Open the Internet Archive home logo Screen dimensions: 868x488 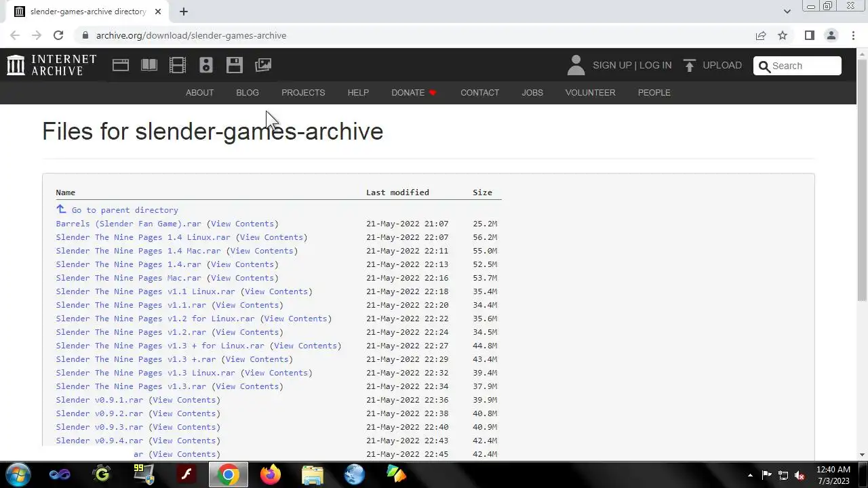click(x=52, y=65)
